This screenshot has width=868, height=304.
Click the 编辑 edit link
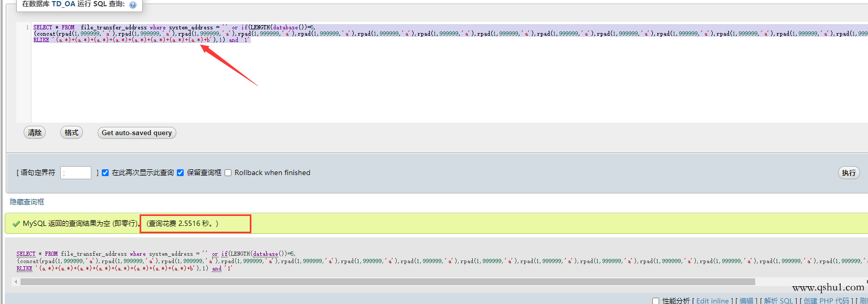[746, 301]
